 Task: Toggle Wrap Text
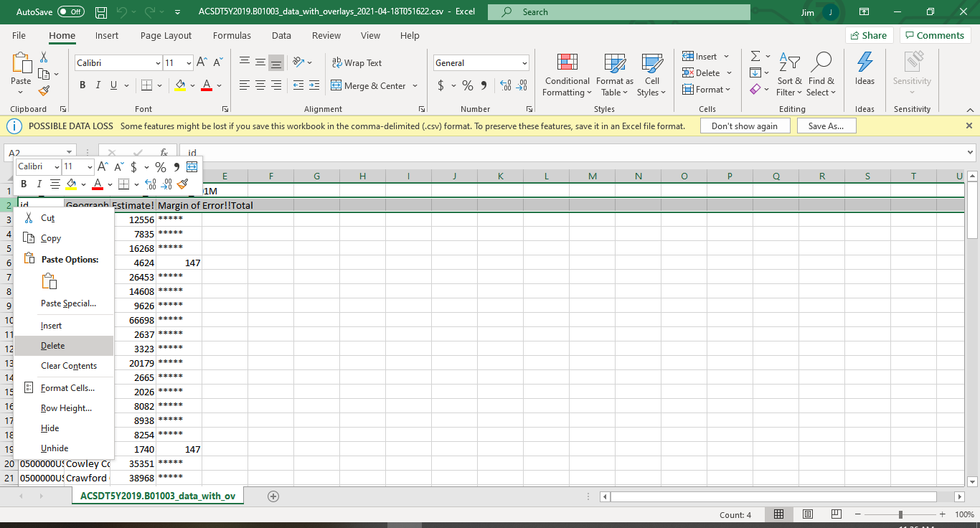tap(357, 63)
